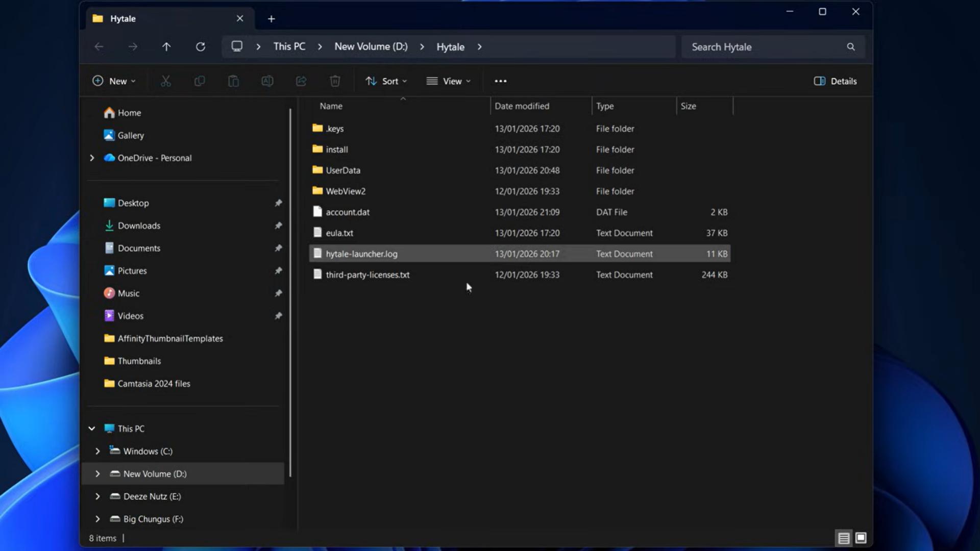Expand the Windows (C:) drive tree

coord(97,451)
